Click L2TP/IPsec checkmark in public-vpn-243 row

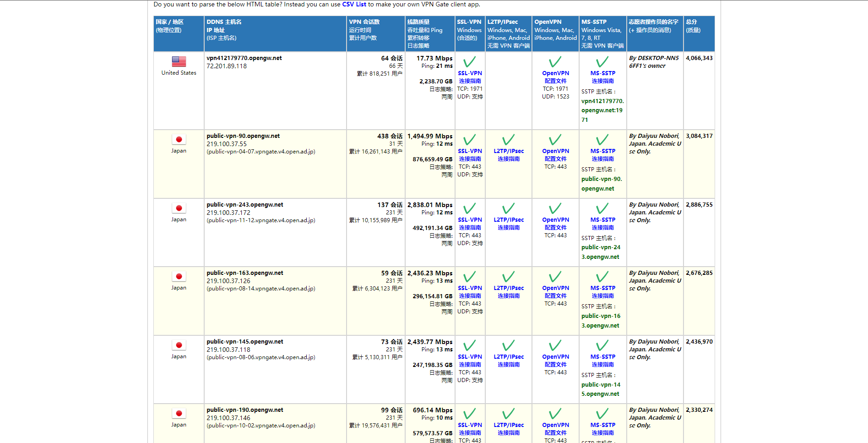pos(509,208)
